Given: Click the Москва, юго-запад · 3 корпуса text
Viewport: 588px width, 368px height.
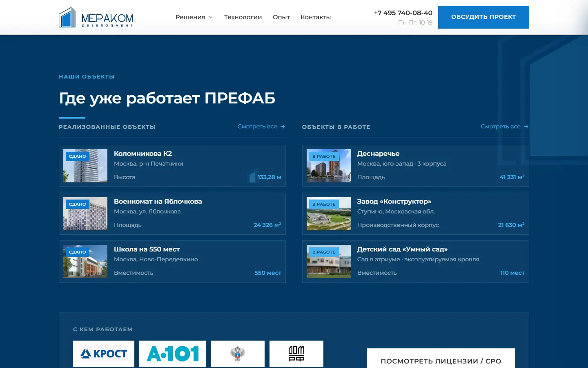Looking at the screenshot, I should click(402, 164).
